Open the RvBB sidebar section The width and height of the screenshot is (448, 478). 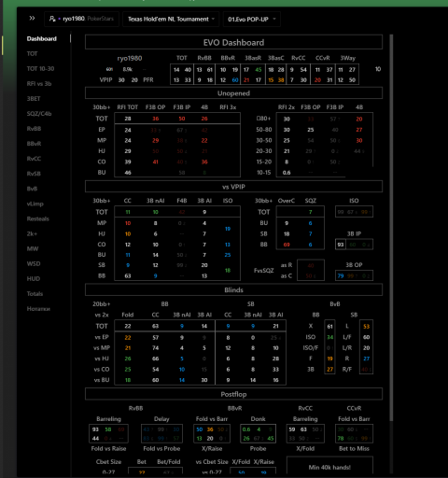(x=34, y=129)
